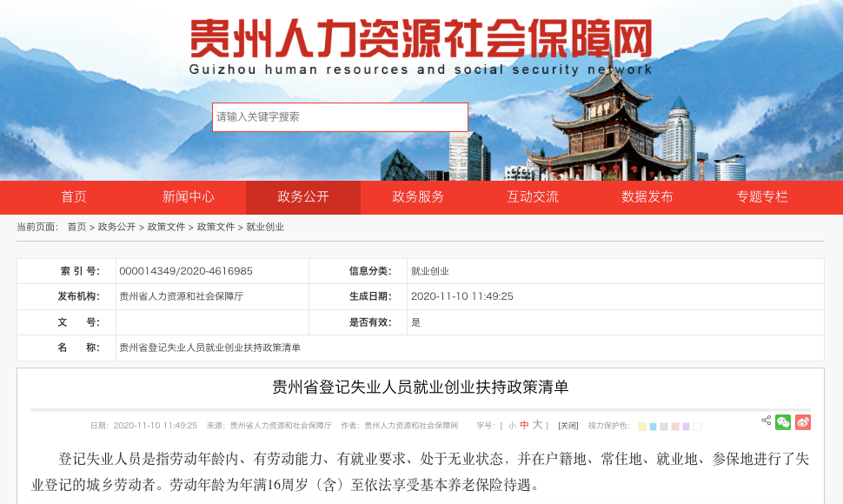Click the keyword search input box
The height and width of the screenshot is (504, 843).
340,117
